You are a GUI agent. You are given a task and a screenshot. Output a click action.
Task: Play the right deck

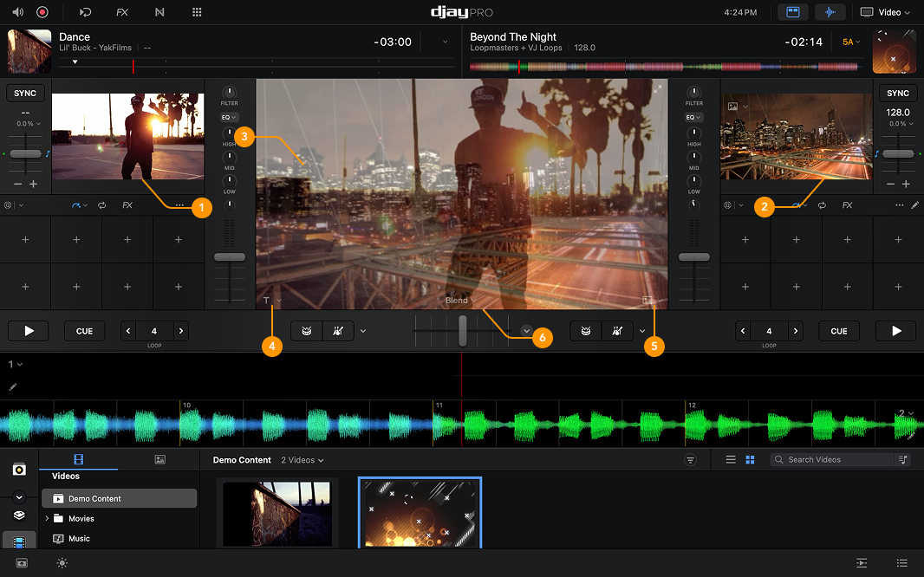click(x=895, y=330)
